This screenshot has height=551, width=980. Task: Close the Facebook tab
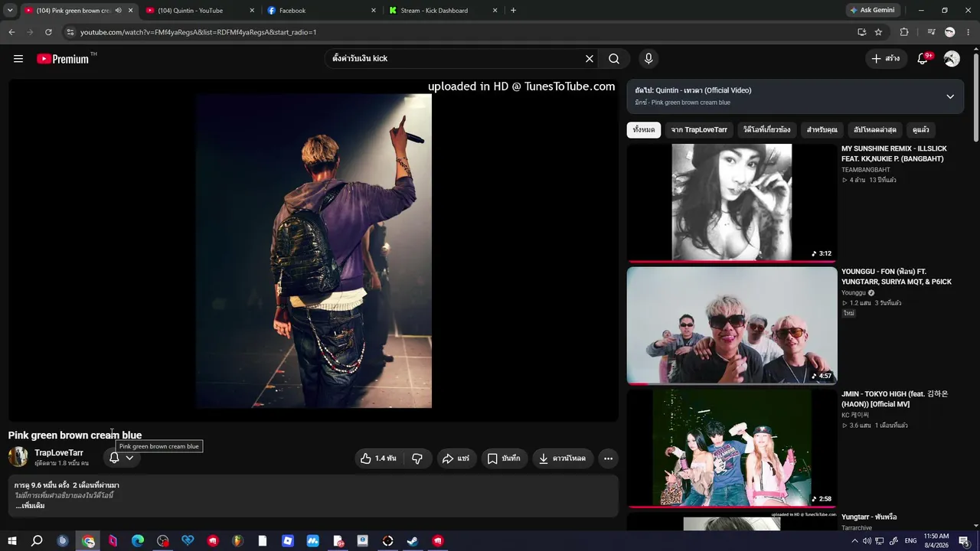coord(374,11)
